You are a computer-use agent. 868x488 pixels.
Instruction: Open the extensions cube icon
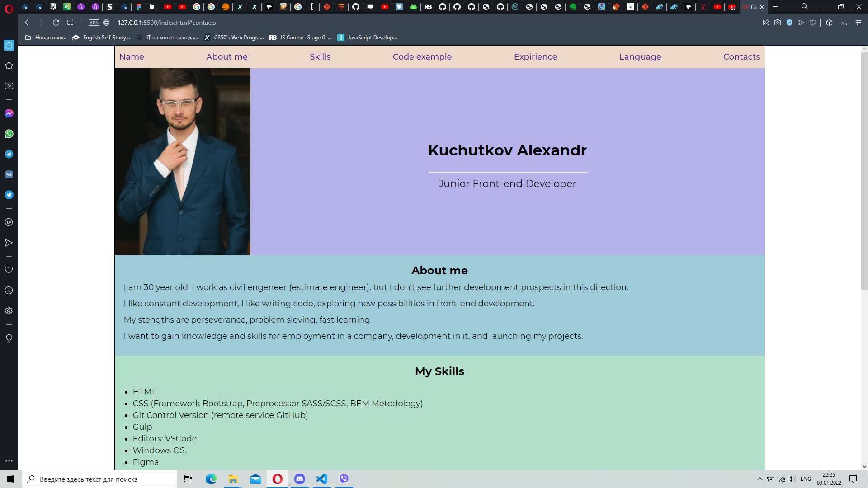(829, 23)
